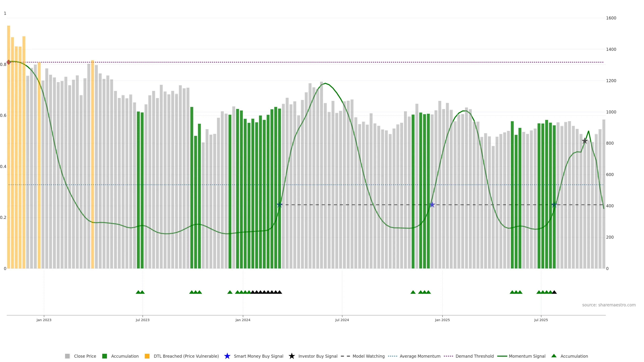Click the Smart Money Buy Signal legend star
This screenshot has height=362, width=644.
pos(227,356)
